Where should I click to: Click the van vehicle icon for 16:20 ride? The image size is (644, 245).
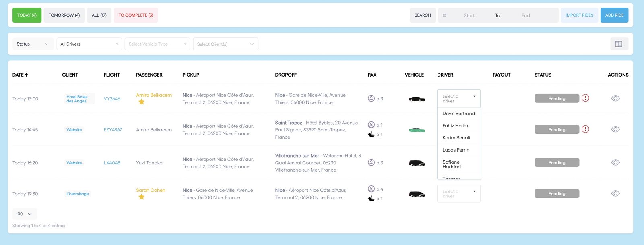pos(417,163)
